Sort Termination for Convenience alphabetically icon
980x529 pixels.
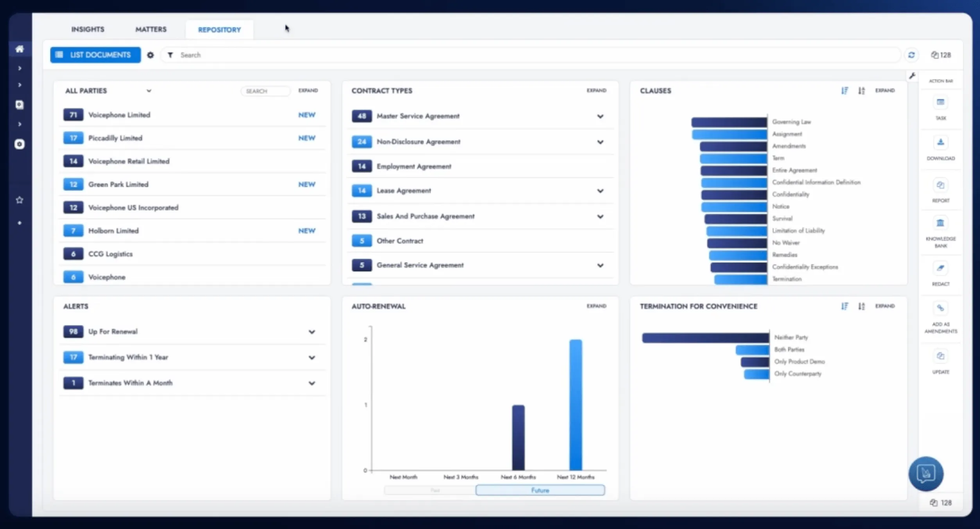point(862,306)
